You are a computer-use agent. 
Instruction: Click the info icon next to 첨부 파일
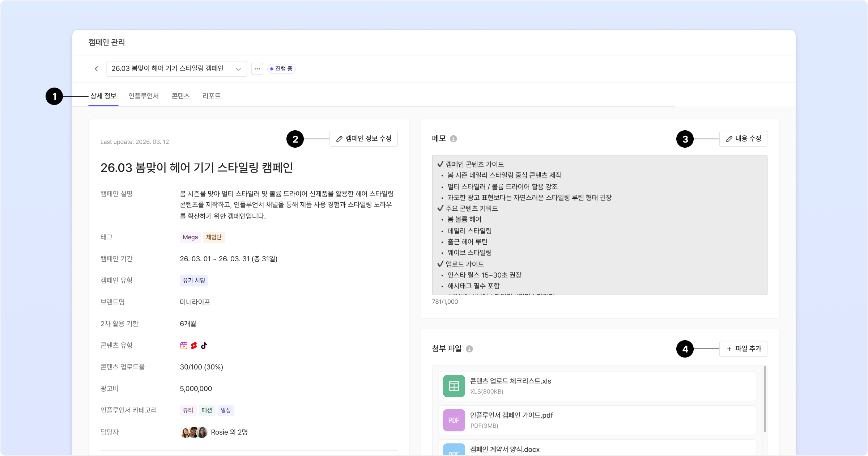469,349
